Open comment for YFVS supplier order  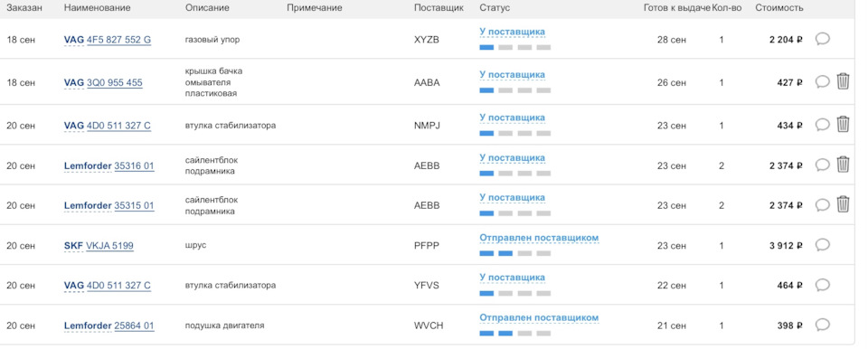click(x=823, y=286)
